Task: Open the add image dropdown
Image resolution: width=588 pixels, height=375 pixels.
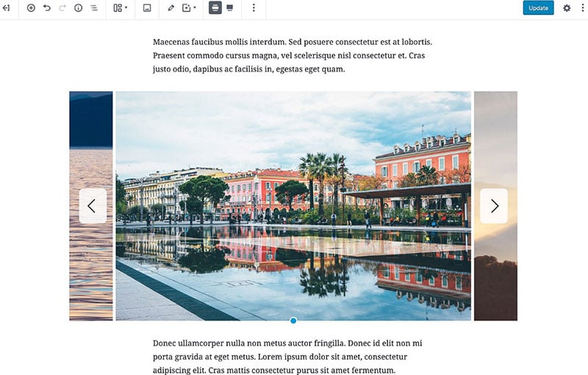Action: coord(189,8)
